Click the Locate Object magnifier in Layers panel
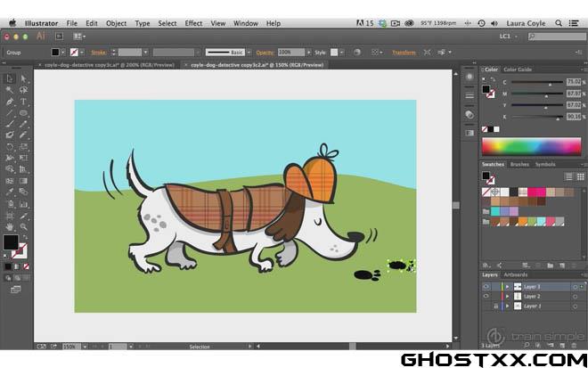The width and height of the screenshot is (588, 368). (527, 345)
